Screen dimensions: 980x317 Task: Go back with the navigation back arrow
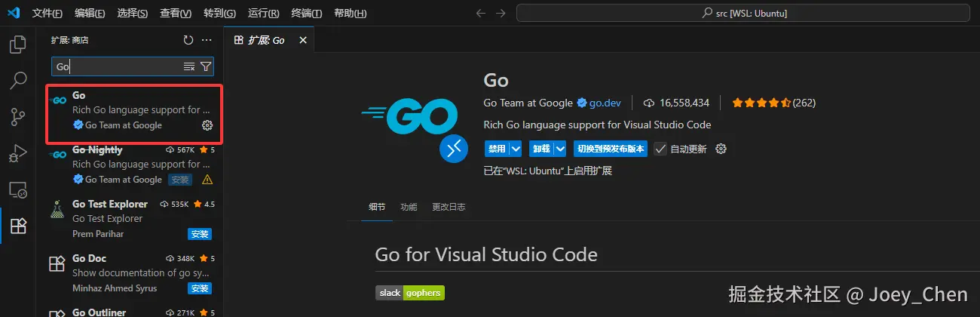click(x=482, y=13)
